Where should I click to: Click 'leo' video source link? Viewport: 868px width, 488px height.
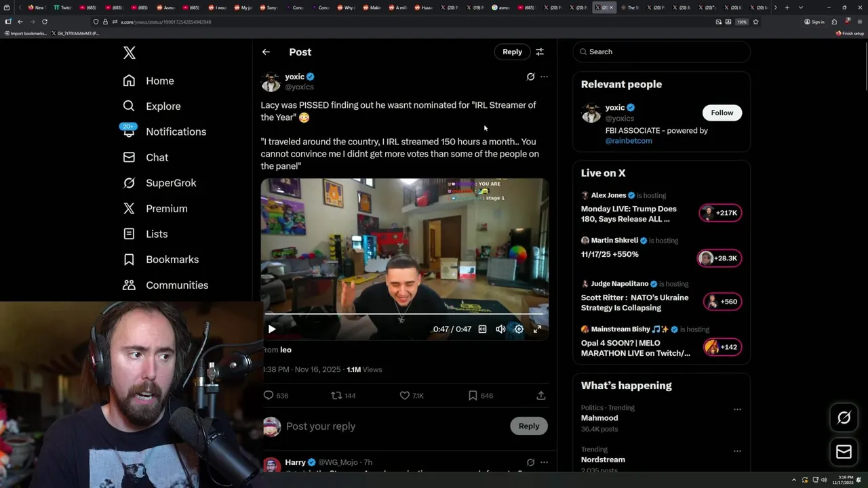[285, 350]
